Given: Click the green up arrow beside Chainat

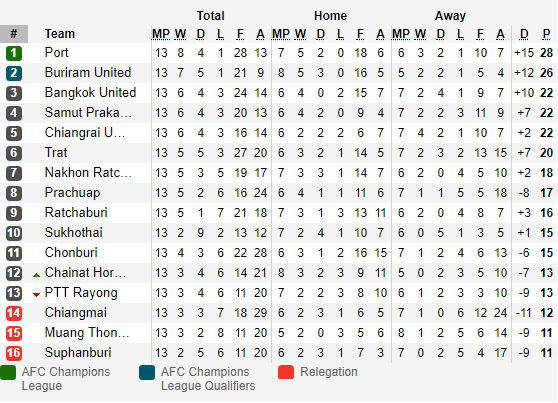Looking at the screenshot, I should tap(36, 275).
